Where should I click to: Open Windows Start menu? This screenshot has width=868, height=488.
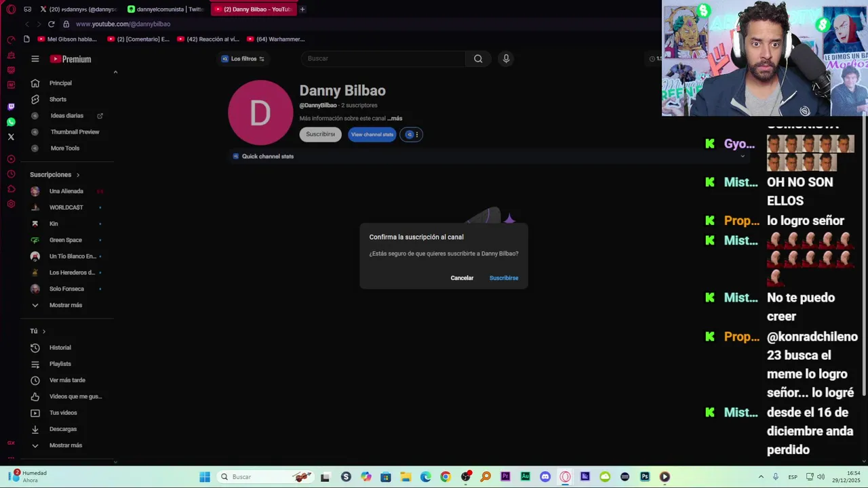pos(205,476)
